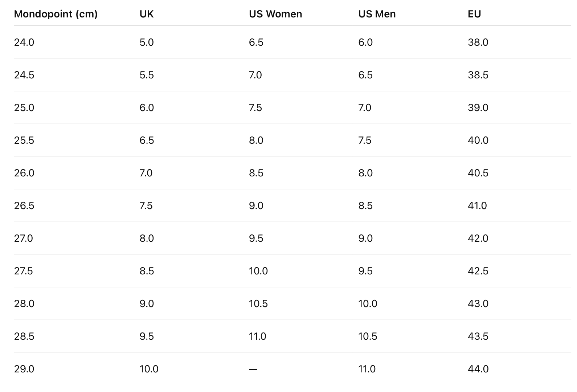Click the UK column header

pyautogui.click(x=147, y=14)
